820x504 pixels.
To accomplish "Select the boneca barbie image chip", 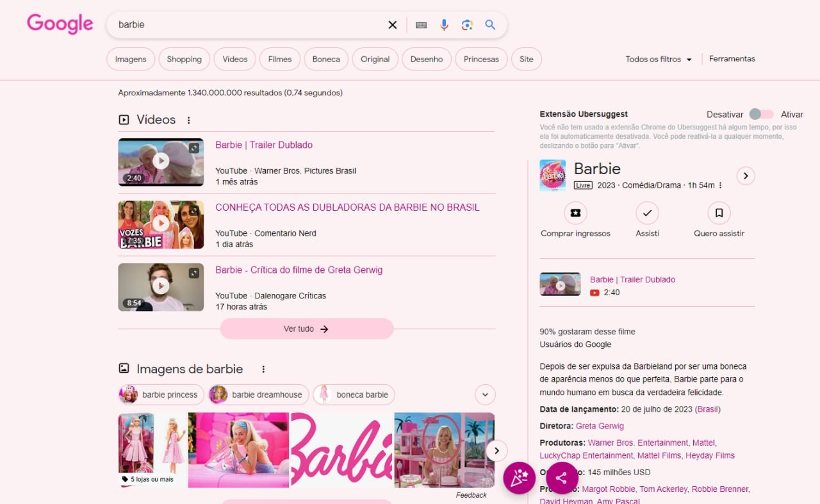I will (x=354, y=394).
